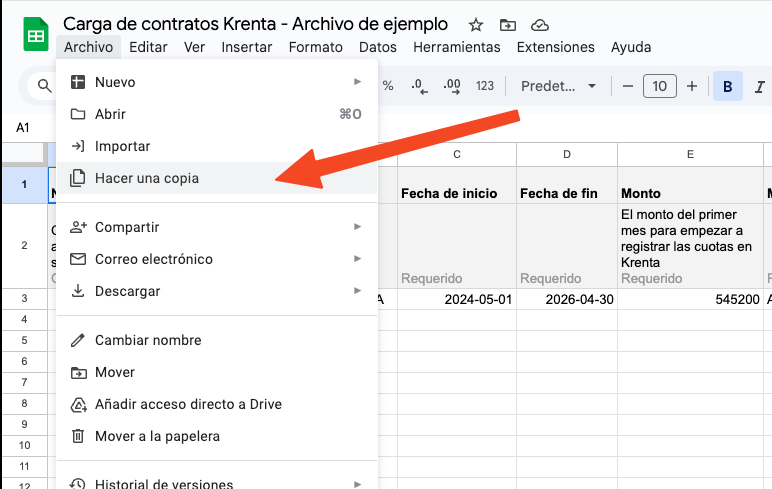Open the Formato menu
The width and height of the screenshot is (772, 489).
316,47
